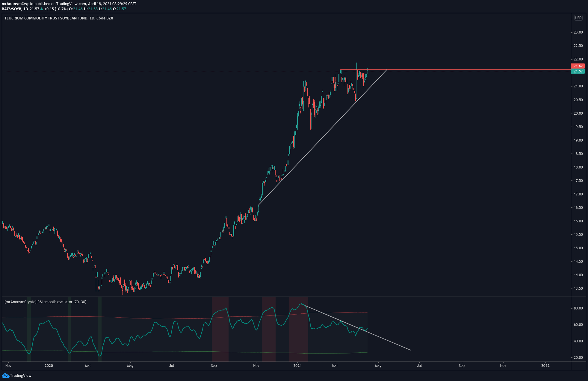This screenshot has width=588, height=381.
Task: Click the 19.00 price scale label
Action: pos(578,140)
